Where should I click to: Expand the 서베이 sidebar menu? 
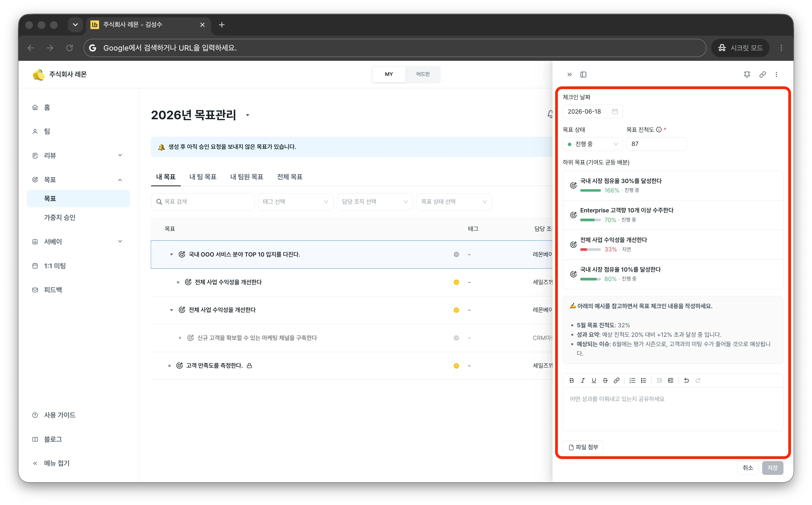click(x=120, y=241)
